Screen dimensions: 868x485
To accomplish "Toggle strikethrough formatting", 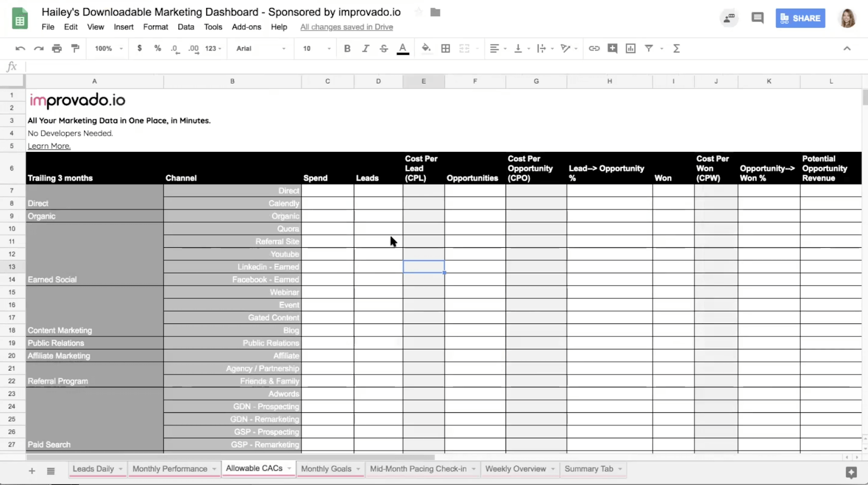I will tap(384, 48).
